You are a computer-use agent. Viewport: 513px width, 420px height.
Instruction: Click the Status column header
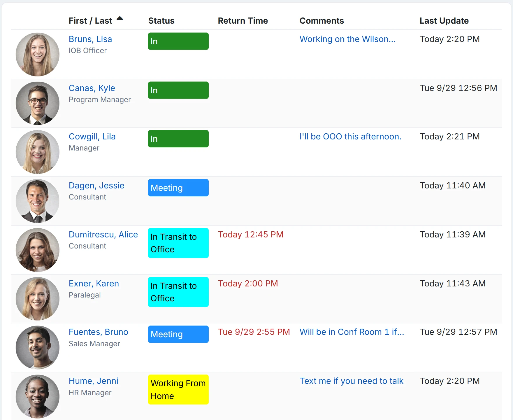(x=161, y=21)
